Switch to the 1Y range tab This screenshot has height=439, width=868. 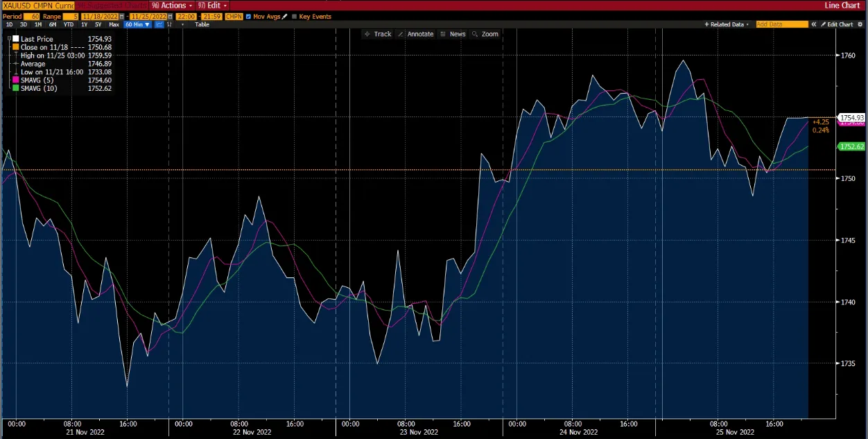[x=83, y=24]
